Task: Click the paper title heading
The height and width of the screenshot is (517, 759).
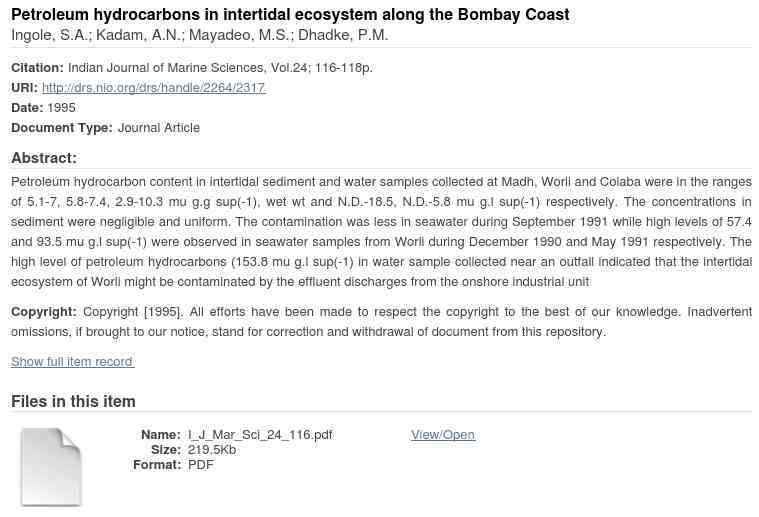Action: [290, 15]
